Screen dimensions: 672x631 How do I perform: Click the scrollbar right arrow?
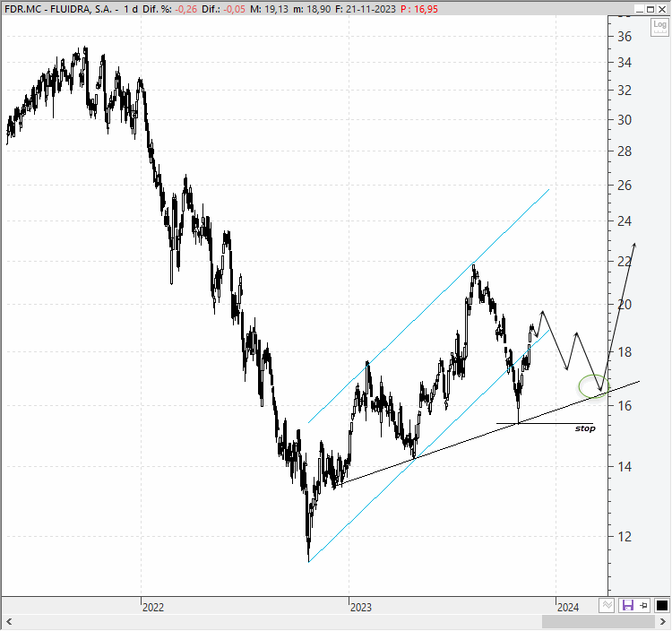pos(662,621)
